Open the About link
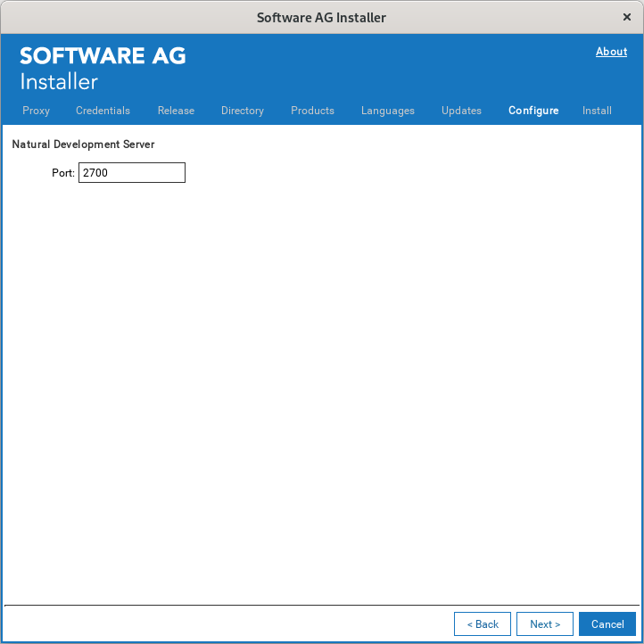644x644 pixels. tap(611, 52)
